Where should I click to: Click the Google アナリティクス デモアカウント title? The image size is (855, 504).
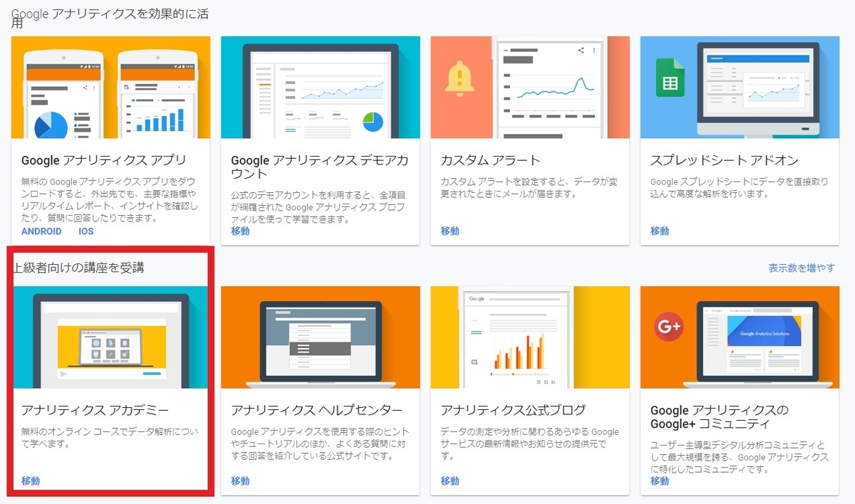(320, 167)
